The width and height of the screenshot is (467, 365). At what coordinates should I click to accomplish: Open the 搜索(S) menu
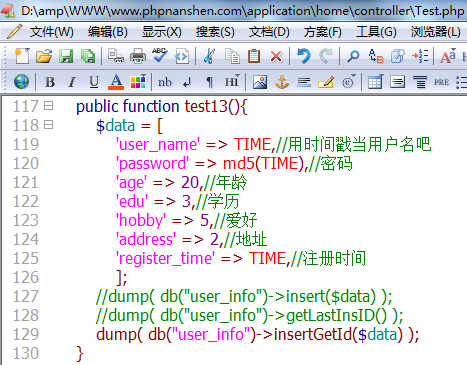[215, 32]
